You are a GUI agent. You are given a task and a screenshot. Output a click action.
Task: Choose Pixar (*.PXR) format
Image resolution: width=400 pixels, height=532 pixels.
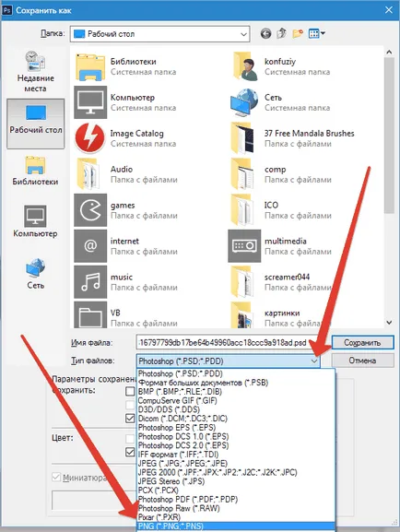[x=235, y=517]
